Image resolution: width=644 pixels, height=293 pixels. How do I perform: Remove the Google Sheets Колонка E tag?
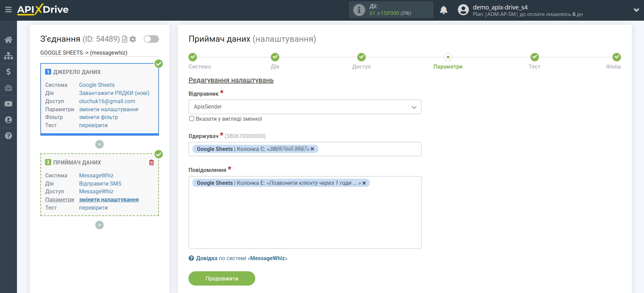click(364, 183)
